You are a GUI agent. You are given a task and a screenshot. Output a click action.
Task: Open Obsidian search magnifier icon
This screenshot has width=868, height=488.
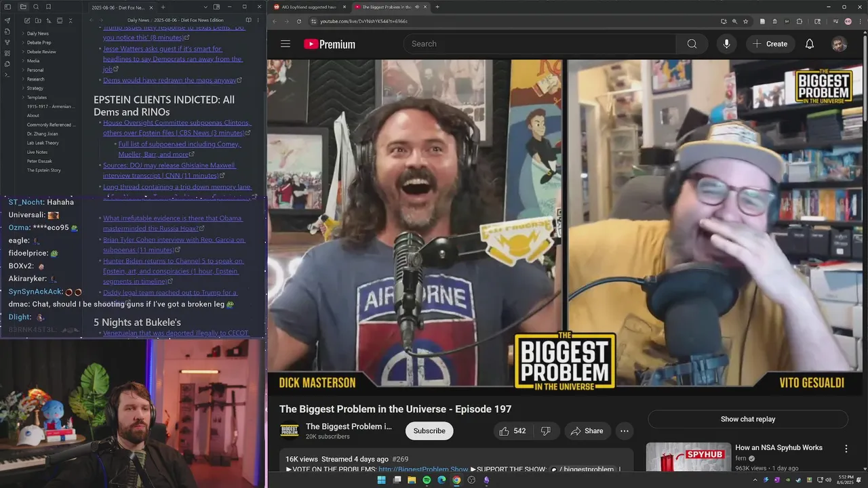click(36, 7)
